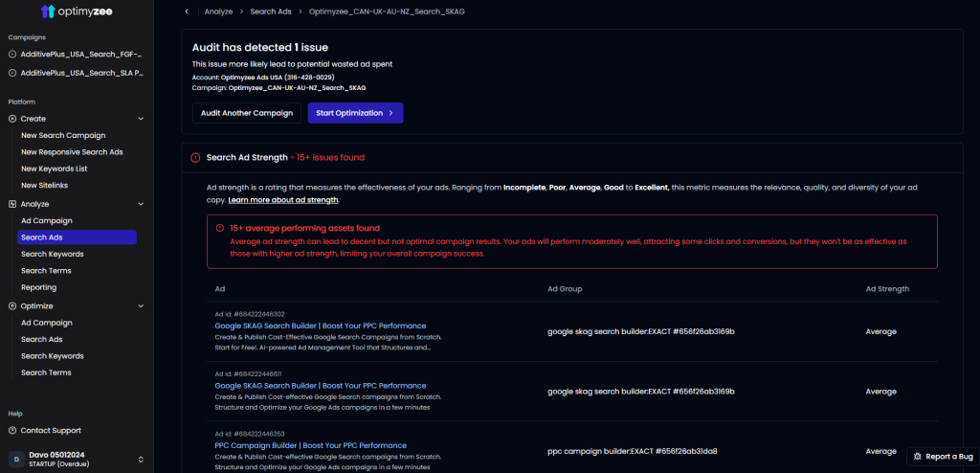Click the red Search Ad Strength warning icon

195,157
